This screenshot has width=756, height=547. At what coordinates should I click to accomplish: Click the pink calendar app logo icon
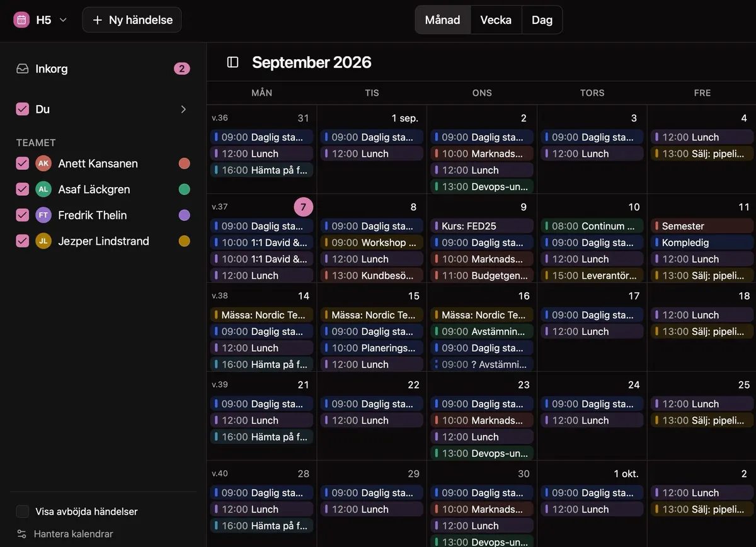click(x=21, y=20)
